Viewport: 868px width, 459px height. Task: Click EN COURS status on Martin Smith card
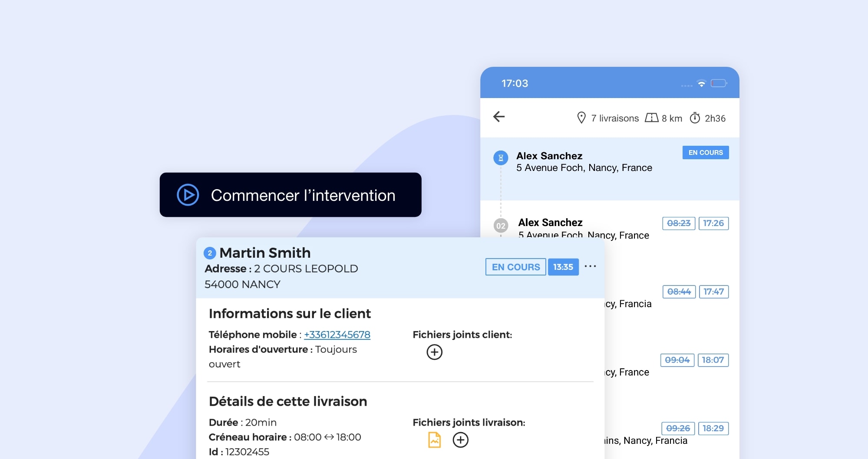pos(515,267)
